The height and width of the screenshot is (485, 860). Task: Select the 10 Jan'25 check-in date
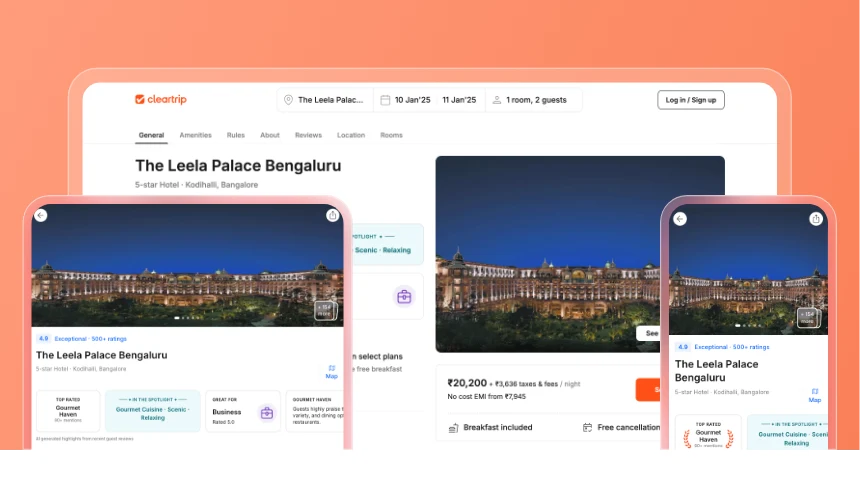[x=412, y=100]
